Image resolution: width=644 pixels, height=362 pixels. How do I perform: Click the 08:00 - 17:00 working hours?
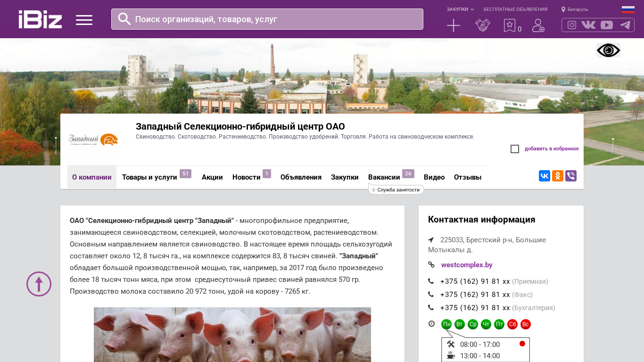[480, 345]
